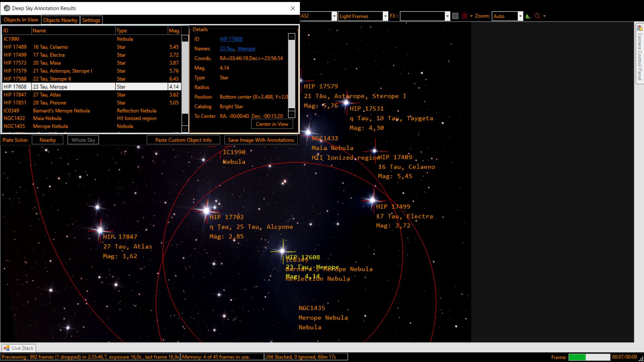Click the Coords RA/Dec value in Details

251,58
